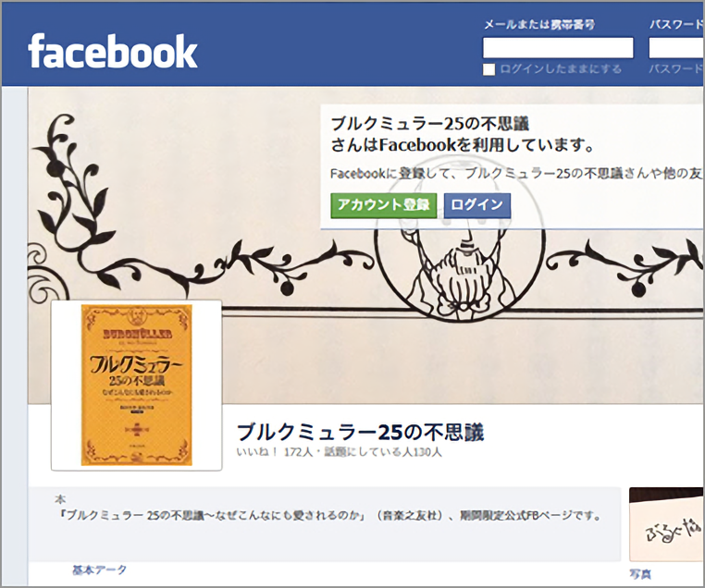Image resolution: width=705 pixels, height=588 pixels.
Task: Focus the password input field
Action: pyautogui.click(x=676, y=48)
